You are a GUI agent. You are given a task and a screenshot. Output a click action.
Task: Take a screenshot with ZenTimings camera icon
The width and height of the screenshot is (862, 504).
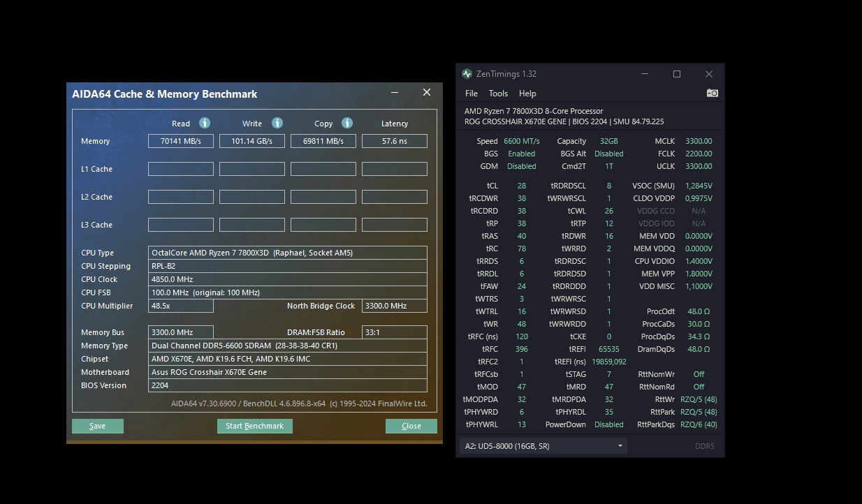[x=712, y=93]
